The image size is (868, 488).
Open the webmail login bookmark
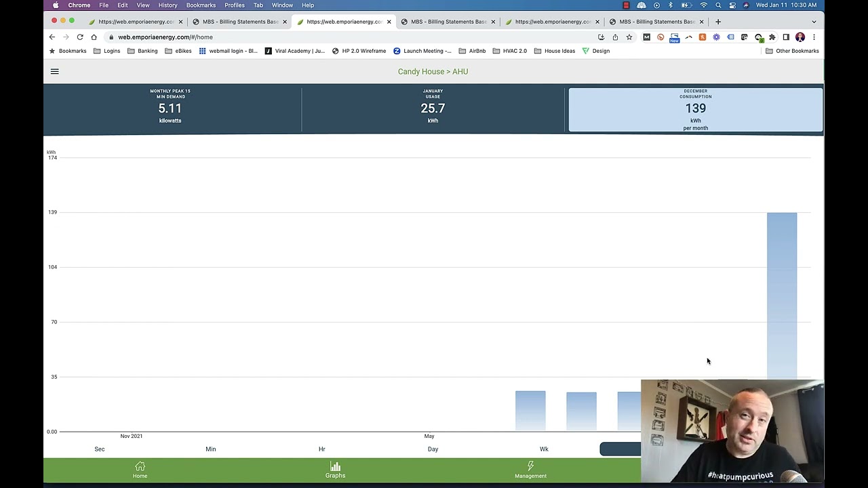click(228, 51)
